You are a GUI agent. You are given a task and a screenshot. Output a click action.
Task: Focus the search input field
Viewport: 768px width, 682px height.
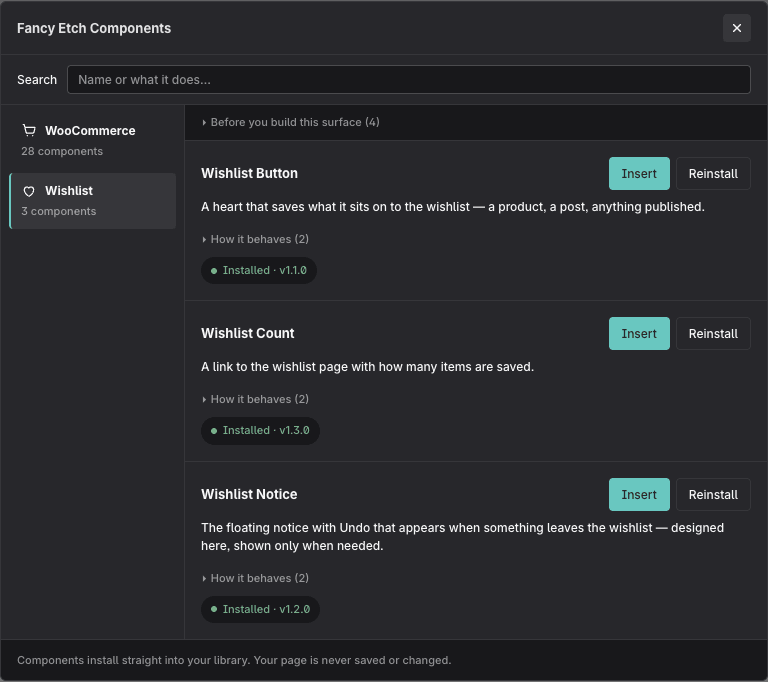408,79
